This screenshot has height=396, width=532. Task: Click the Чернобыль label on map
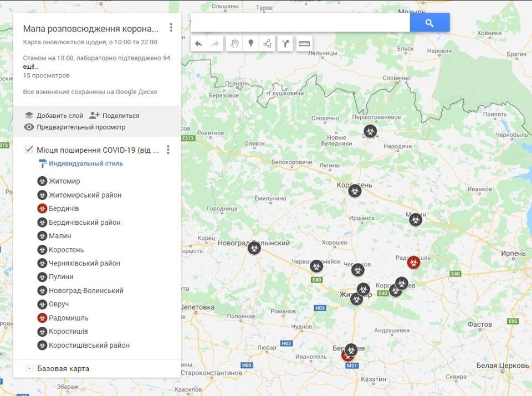511,135
